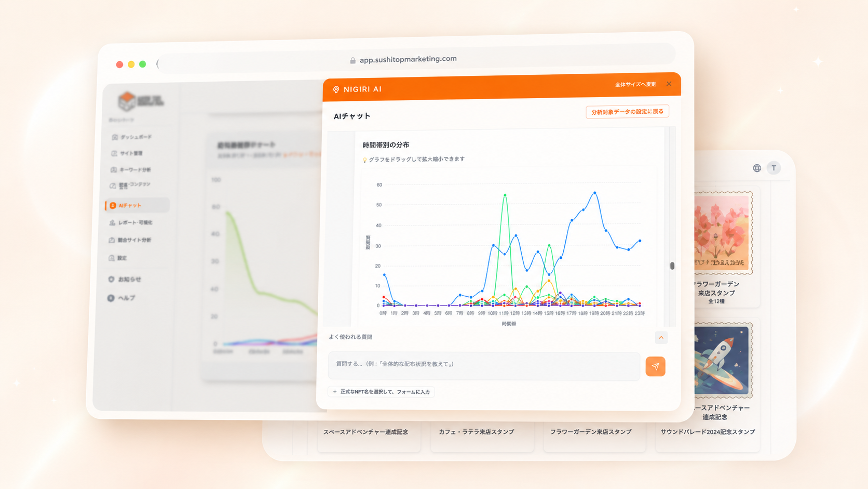
Task: Click the globe language icon in the back window
Action: pos(757,168)
